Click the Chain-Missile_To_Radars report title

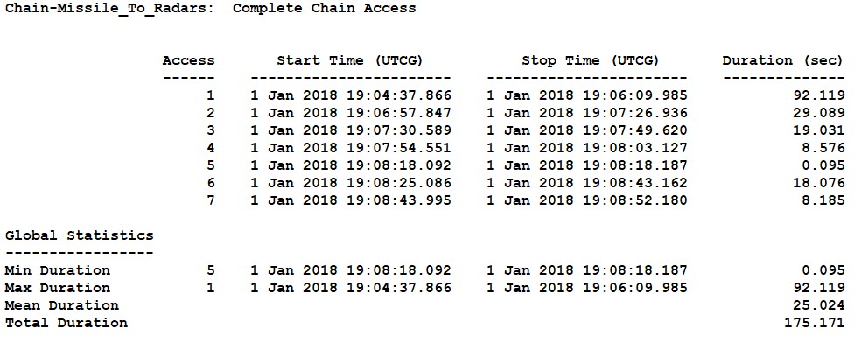coord(210,8)
